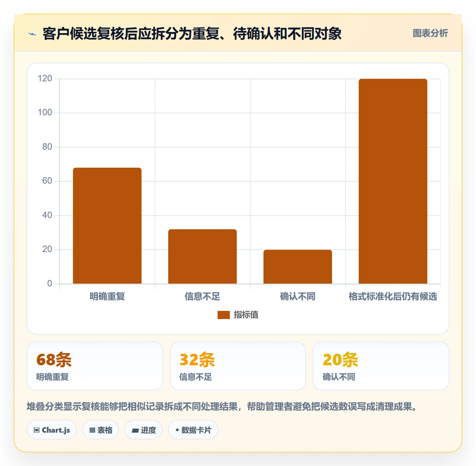Click the 明确重复 x-axis label
This screenshot has width=476, height=466.
(107, 297)
